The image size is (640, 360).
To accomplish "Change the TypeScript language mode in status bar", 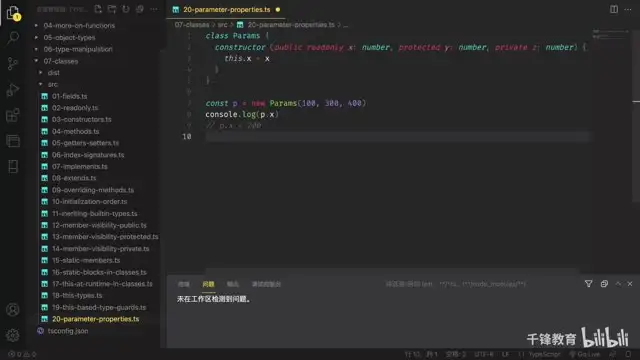I will click(544, 354).
